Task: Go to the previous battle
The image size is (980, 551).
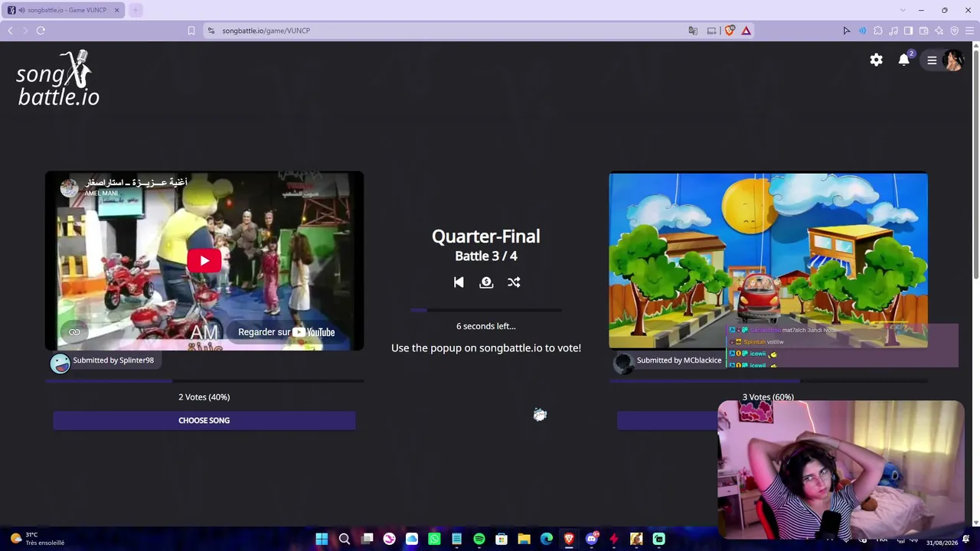Action: click(x=459, y=282)
